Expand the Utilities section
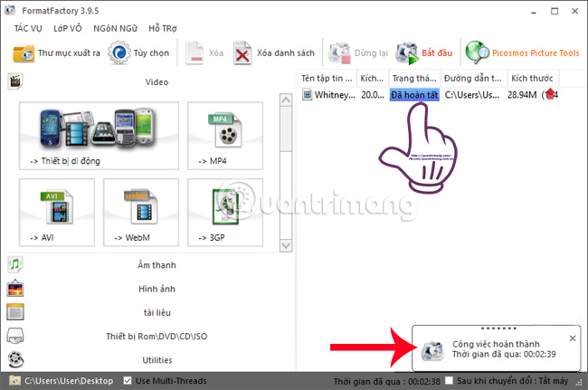588x390 pixels. click(157, 360)
